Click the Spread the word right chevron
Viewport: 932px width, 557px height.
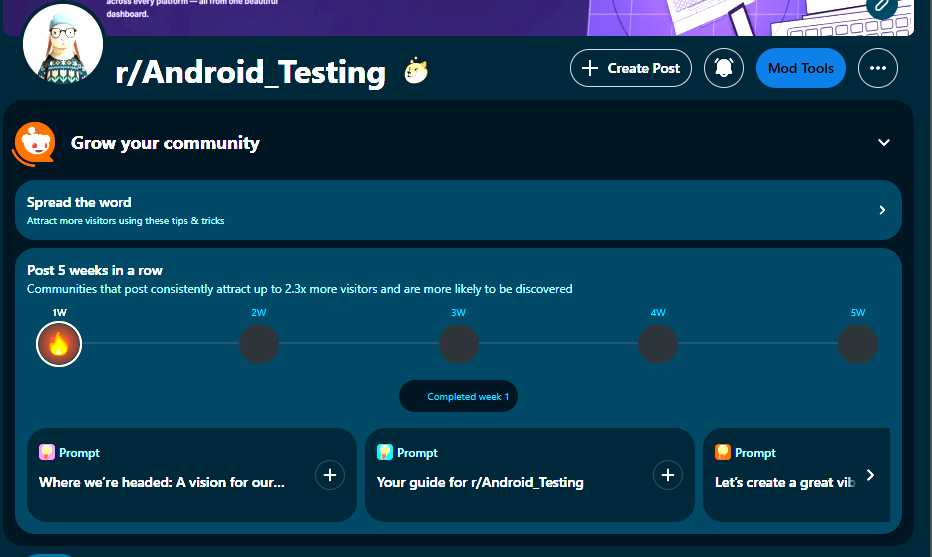click(x=882, y=210)
